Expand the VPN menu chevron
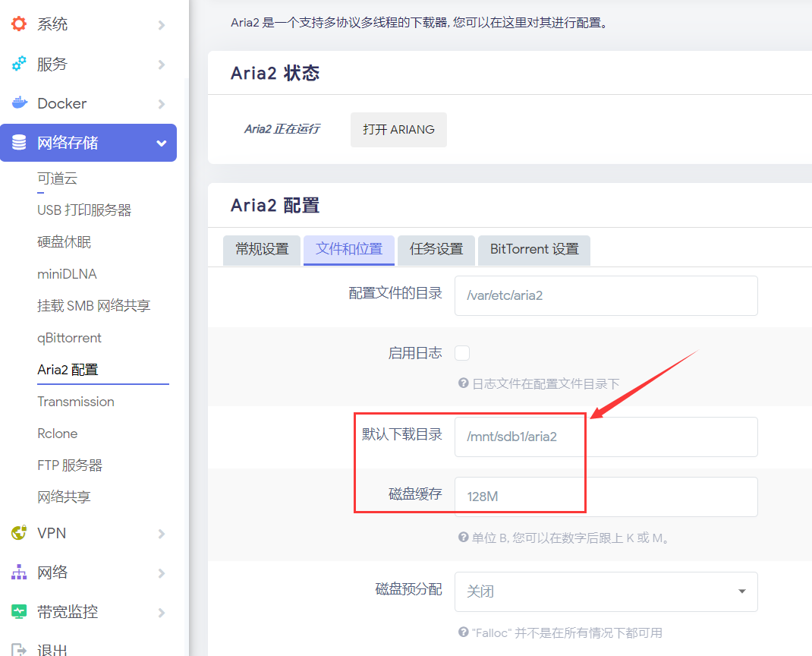812x656 pixels. pos(161,534)
